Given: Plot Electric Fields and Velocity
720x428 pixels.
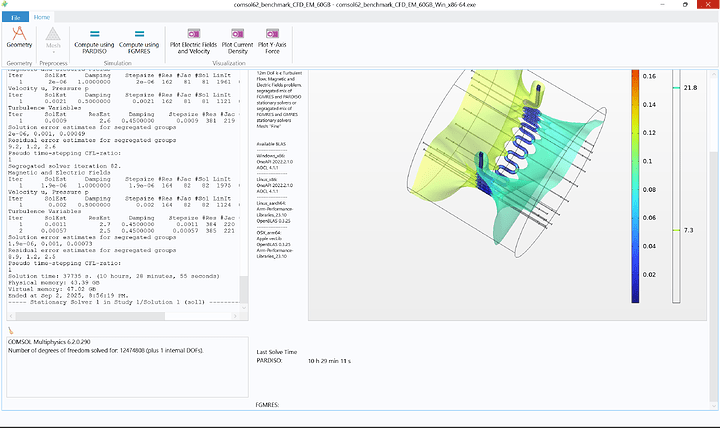Looking at the screenshot, I should 193,41.
